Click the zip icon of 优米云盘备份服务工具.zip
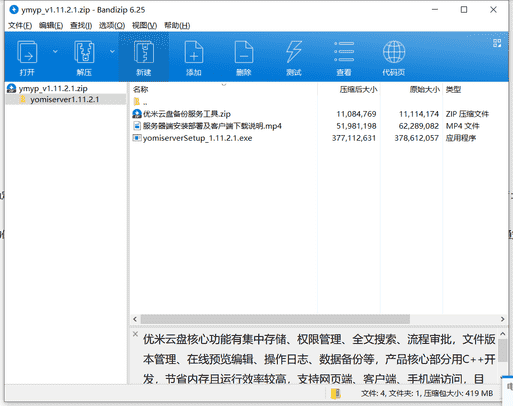The height and width of the screenshot is (406, 513). click(x=137, y=114)
